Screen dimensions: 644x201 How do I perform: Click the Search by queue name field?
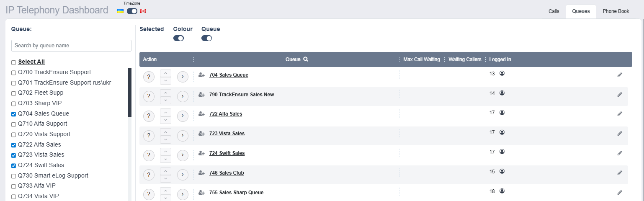click(71, 46)
